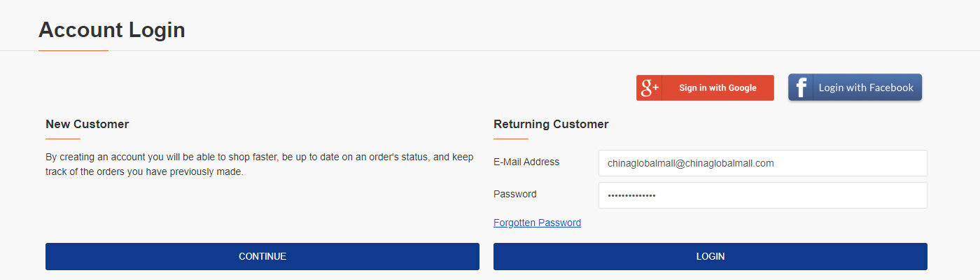Click the orange underline below New Customer
The image size is (980, 280).
click(63, 139)
